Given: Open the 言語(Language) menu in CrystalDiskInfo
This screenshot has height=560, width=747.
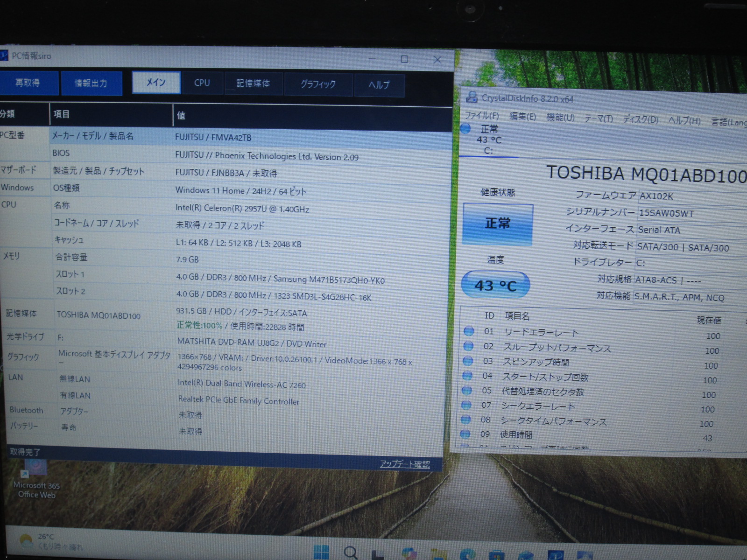Looking at the screenshot, I should (x=728, y=122).
